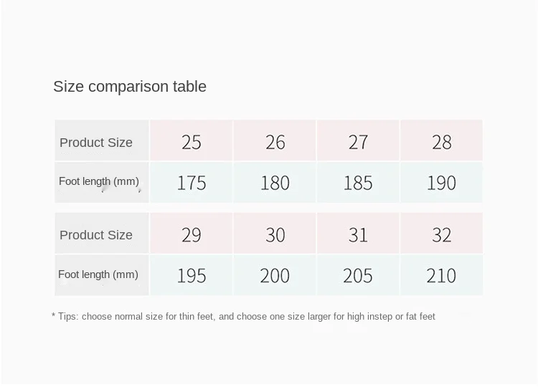
Task: Click the 205 foot length cell
Action: coord(358,275)
